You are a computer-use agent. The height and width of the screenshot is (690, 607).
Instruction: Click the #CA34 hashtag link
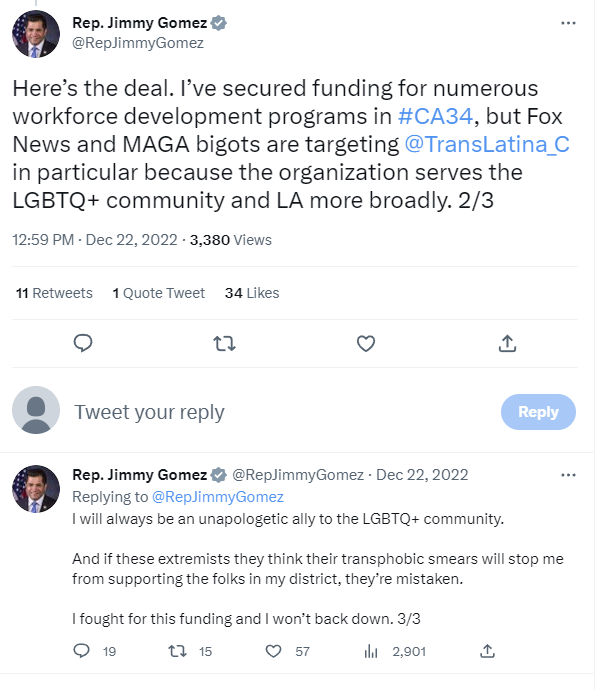[434, 116]
